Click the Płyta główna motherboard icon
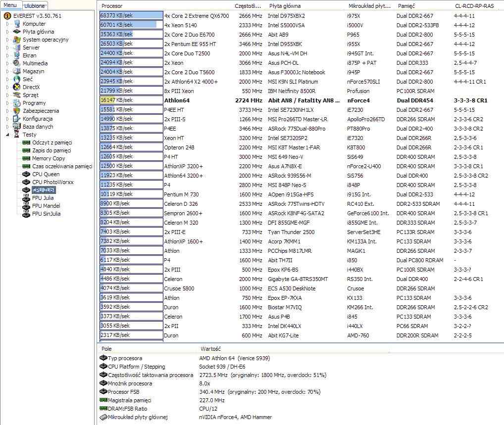 tap(17, 32)
